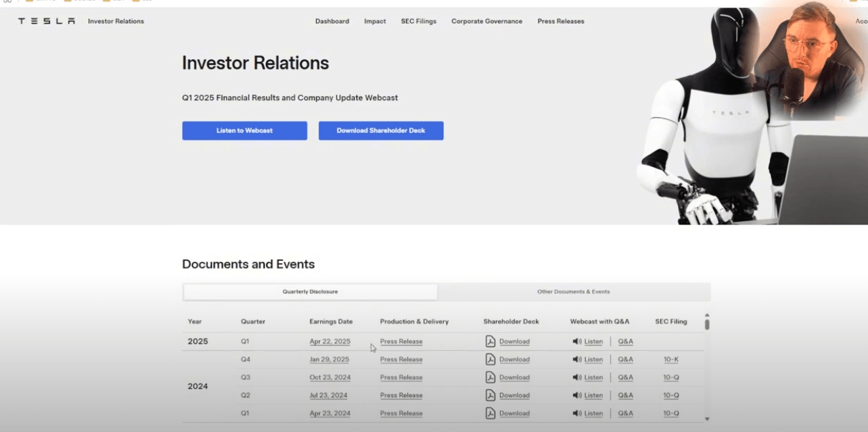This screenshot has width=868, height=432.
Task: Switch to Other Documents & Events tab
Action: 574,292
